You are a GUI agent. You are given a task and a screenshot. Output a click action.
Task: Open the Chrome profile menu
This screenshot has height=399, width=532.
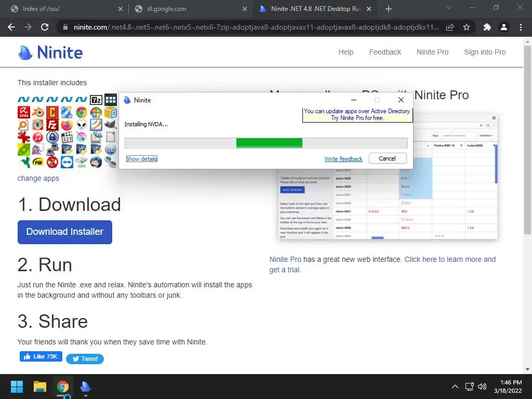click(x=504, y=27)
